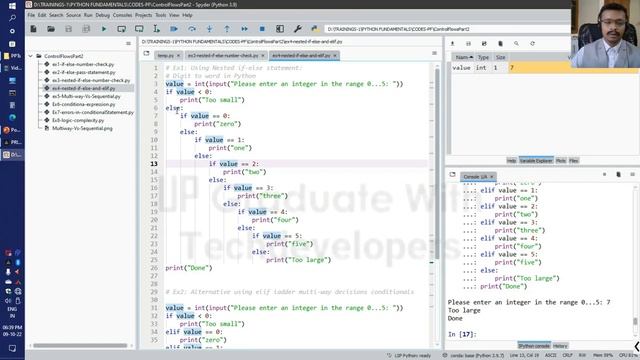The image size is (640, 360).
Task: Open ex5-Multi-way-Vs-Sequential.py in the project tree
Action: (x=86, y=96)
